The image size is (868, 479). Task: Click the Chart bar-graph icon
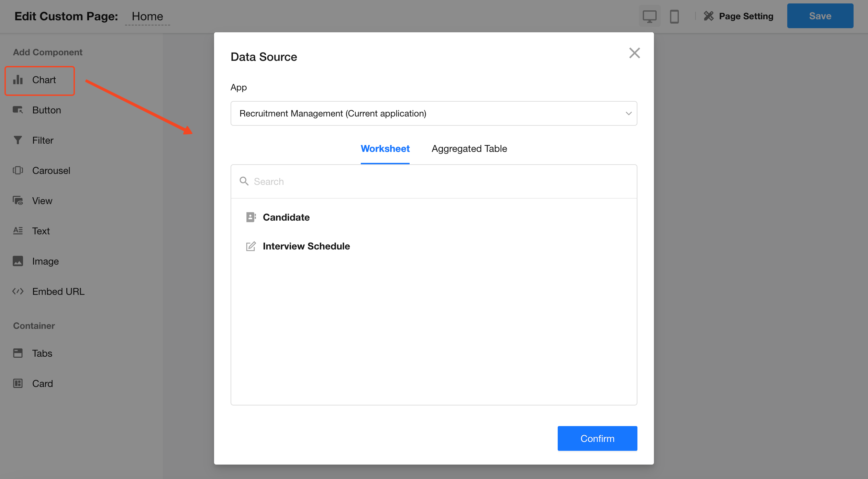(18, 80)
